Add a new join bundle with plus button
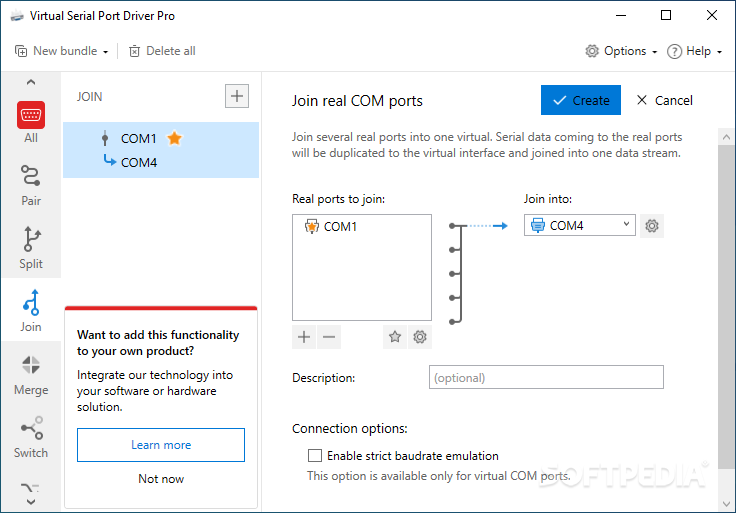736x513 pixels. point(237,96)
